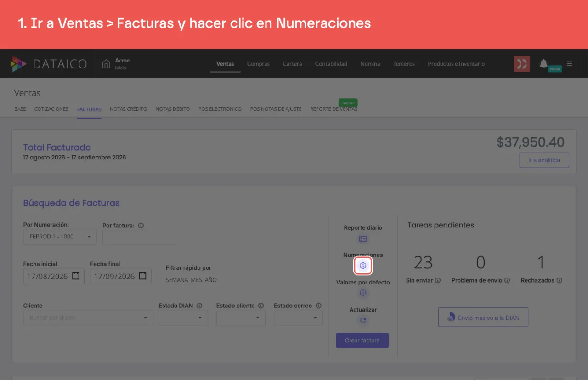Click info icon beside Rechazados
Viewport: 588px width, 380px height.
tap(559, 280)
